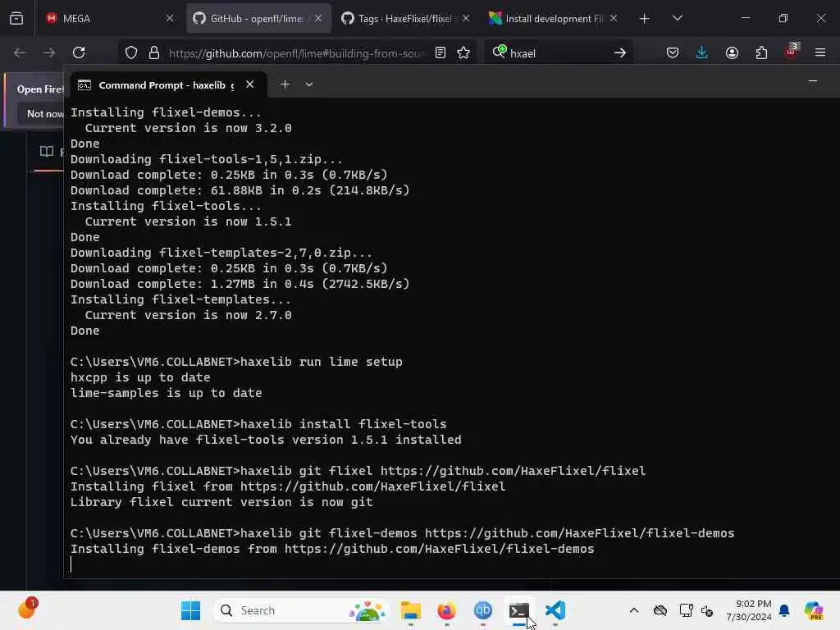The image size is (840, 630).
Task: Click the taskbar Search box
Action: pos(300,610)
